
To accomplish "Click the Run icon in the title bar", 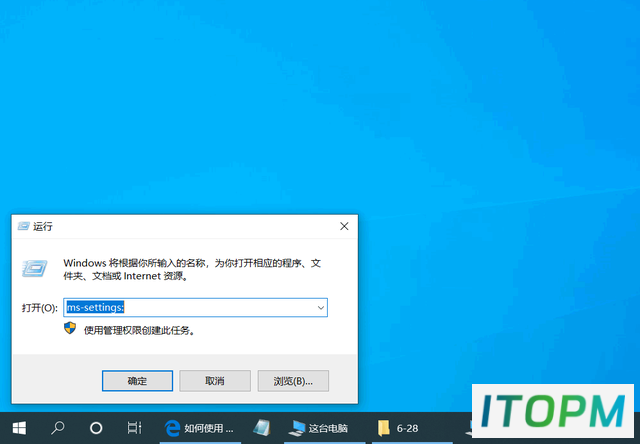I will [24, 226].
